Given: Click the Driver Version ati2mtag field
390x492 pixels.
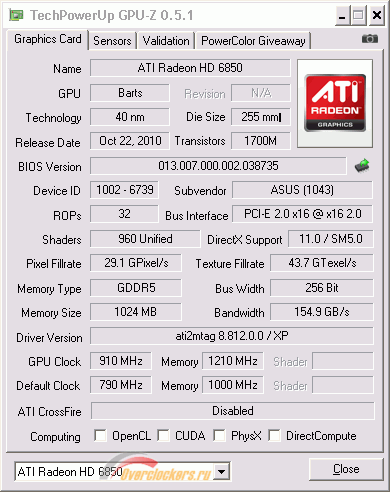Looking at the screenshot, I should [x=232, y=336].
